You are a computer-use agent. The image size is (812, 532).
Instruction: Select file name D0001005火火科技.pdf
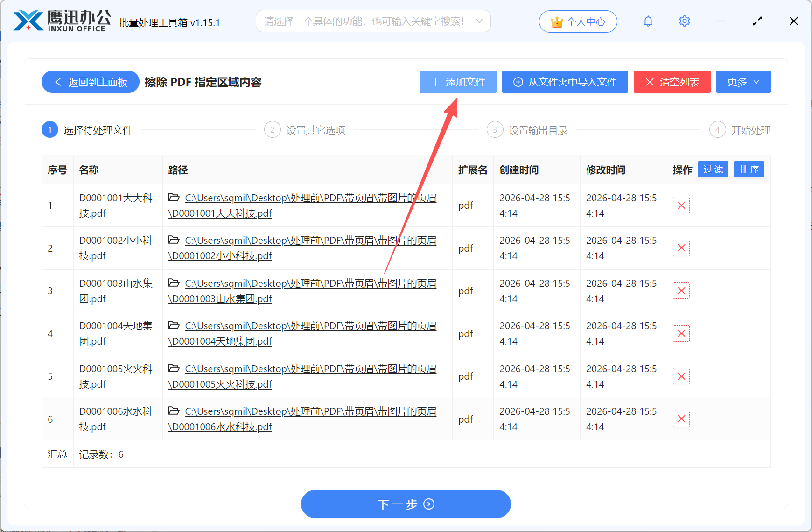[x=116, y=376]
